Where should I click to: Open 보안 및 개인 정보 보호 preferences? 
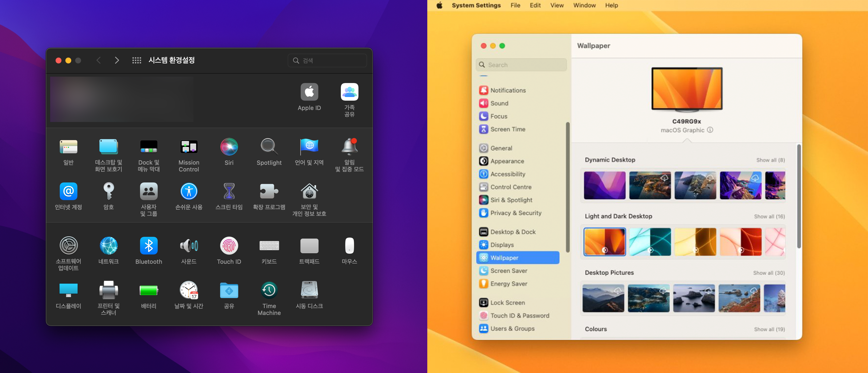(x=309, y=191)
